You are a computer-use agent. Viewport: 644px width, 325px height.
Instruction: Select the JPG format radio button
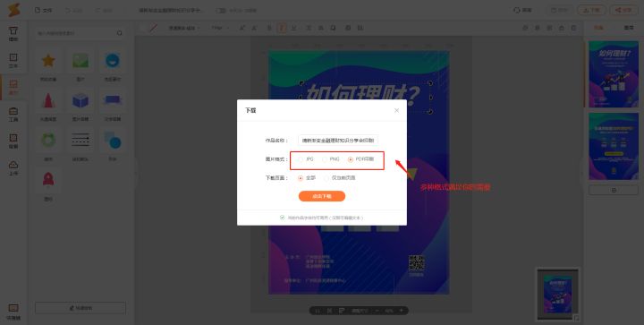click(x=301, y=159)
